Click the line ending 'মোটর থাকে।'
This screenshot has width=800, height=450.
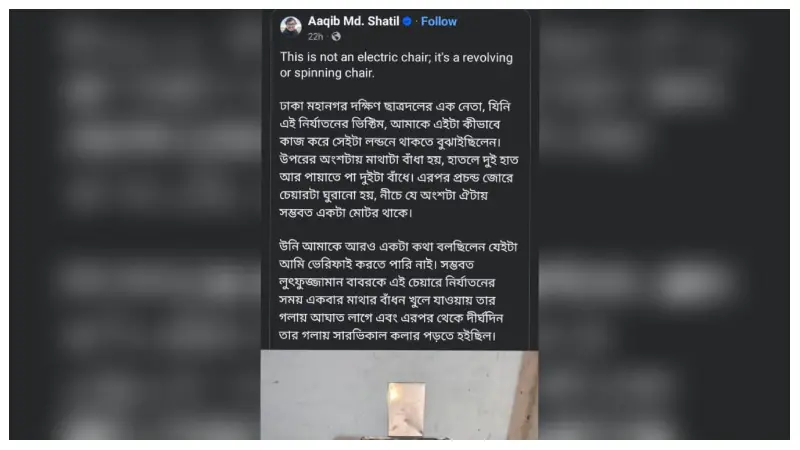click(x=346, y=213)
